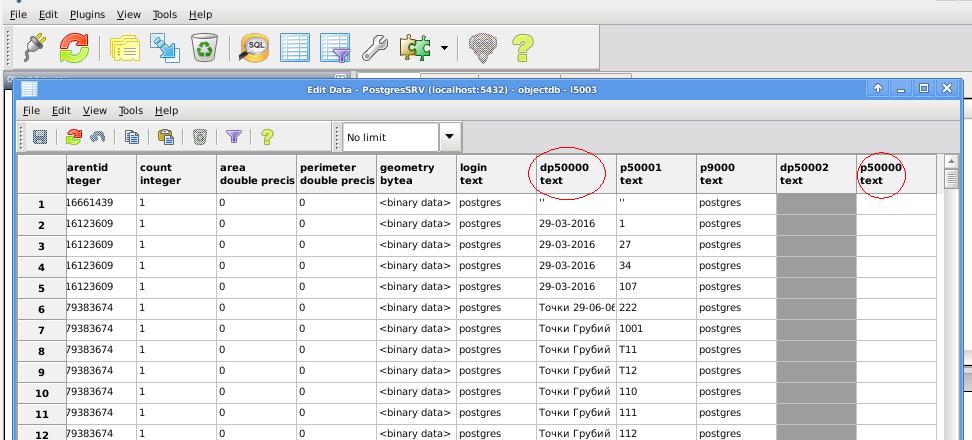Viewport: 972px width, 440px height.
Task: Expand the plugins dropdown arrow
Action: click(444, 47)
